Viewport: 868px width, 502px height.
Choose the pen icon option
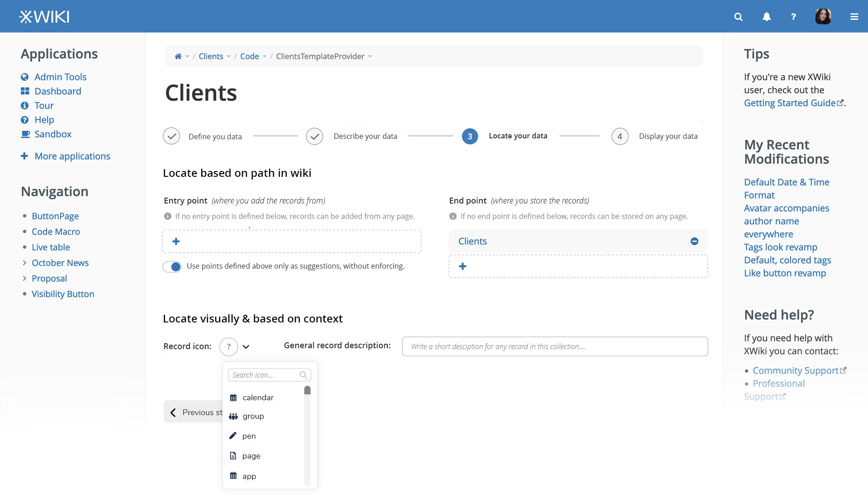point(249,436)
